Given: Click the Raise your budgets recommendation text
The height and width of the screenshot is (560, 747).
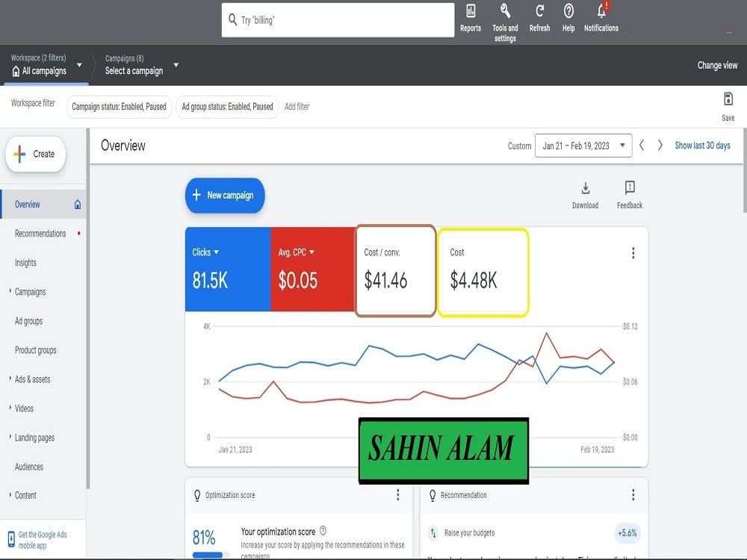Looking at the screenshot, I should tap(469, 533).
